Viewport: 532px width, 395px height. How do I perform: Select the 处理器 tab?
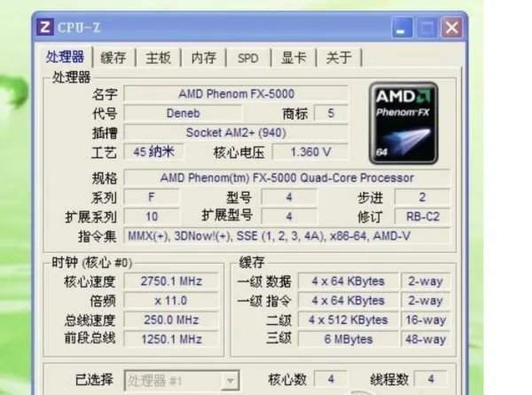coord(65,57)
